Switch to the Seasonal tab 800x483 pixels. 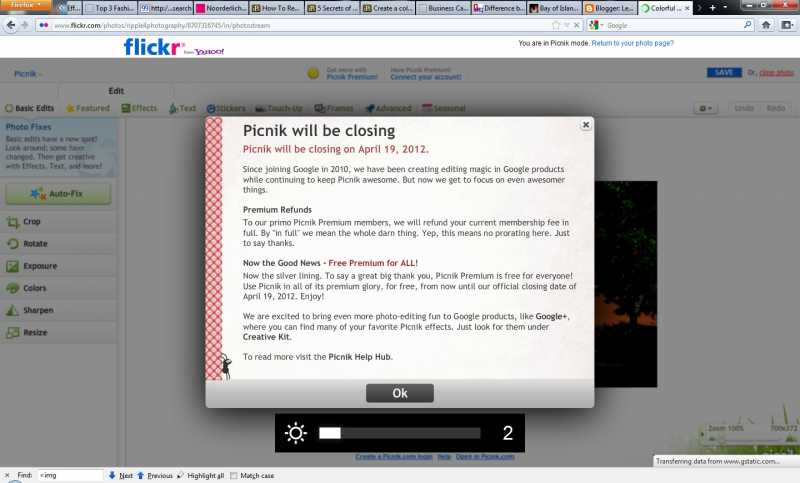[x=444, y=108]
